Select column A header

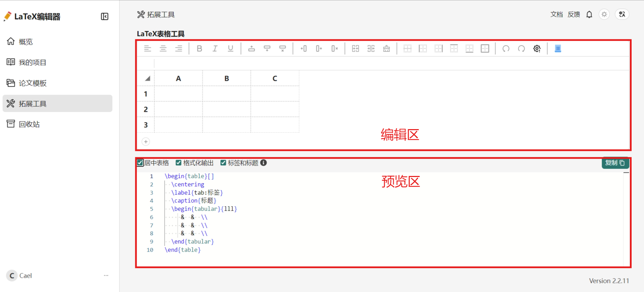(x=178, y=78)
